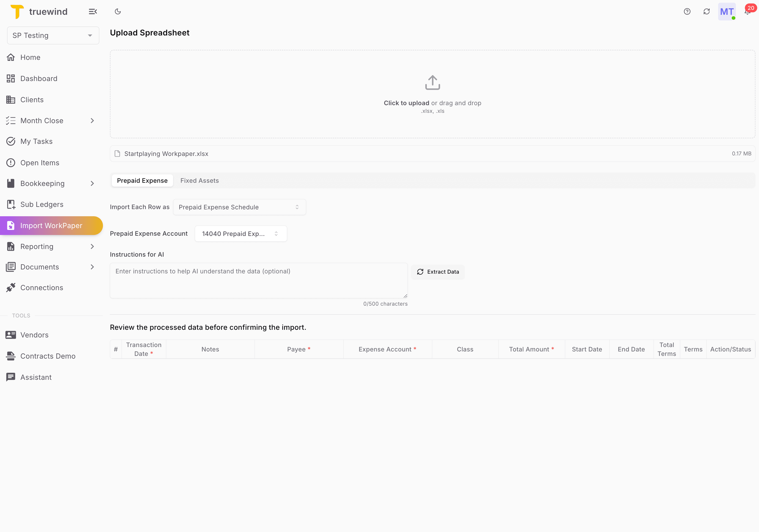759x532 pixels.
Task: Select the Prepaid Expense tab
Action: pos(143,181)
